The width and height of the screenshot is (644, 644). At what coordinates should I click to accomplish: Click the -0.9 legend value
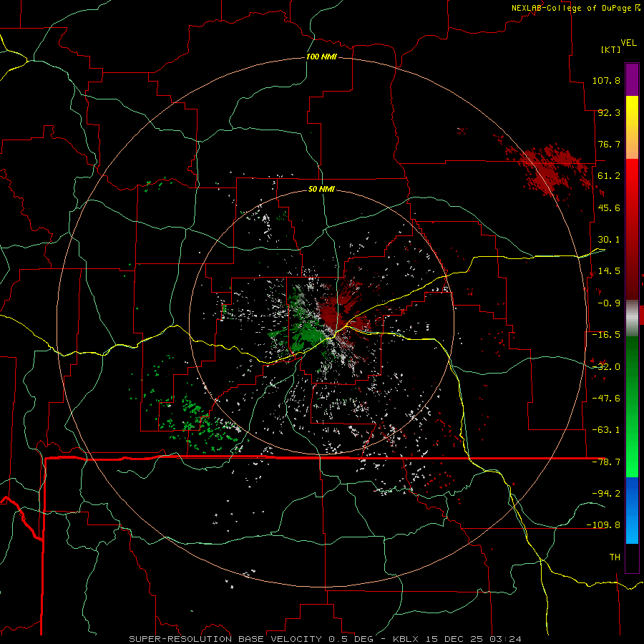tap(609, 303)
